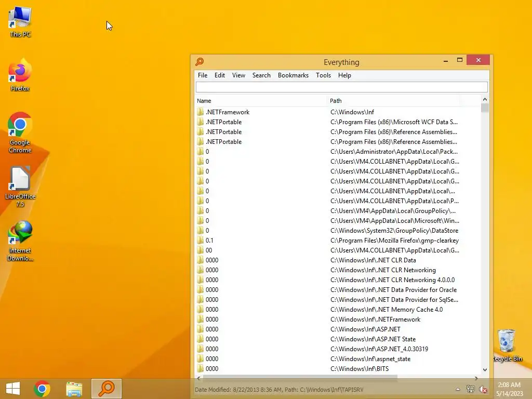Open the Search menu
Screen dimensions: 532x399
(261, 75)
